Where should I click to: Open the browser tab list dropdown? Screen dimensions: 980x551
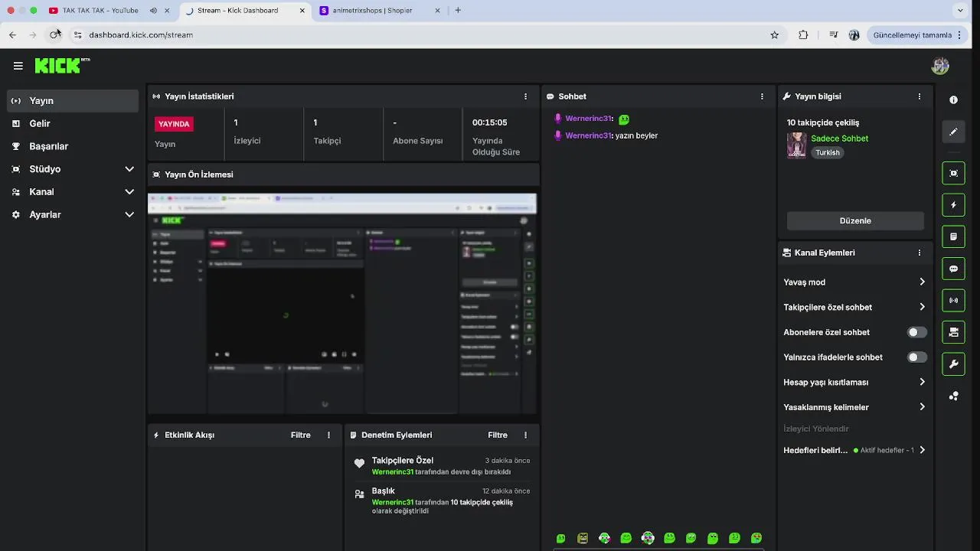[x=960, y=11]
